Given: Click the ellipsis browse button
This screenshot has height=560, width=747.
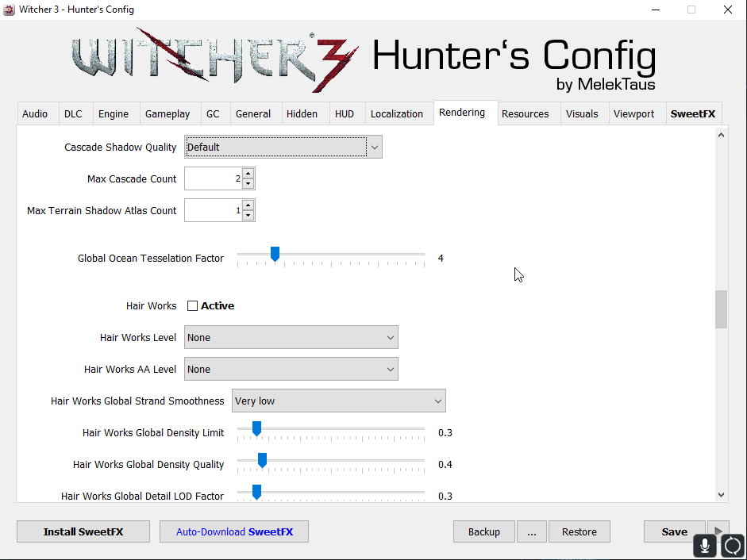Looking at the screenshot, I should (x=532, y=532).
